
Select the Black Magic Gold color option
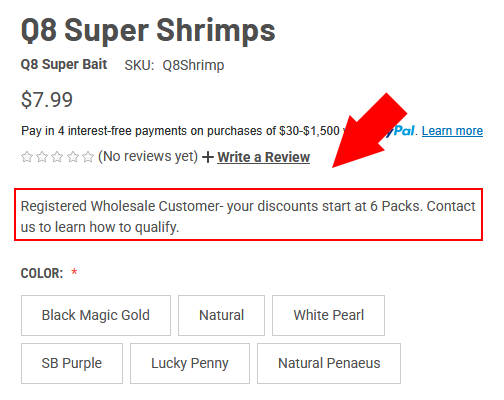pyautogui.click(x=96, y=315)
